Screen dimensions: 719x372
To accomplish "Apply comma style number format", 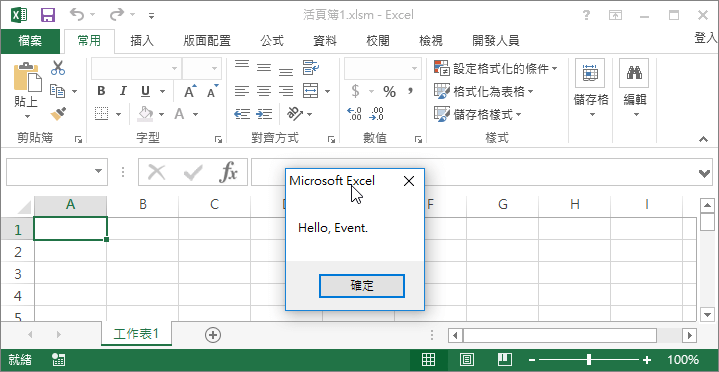I will click(410, 90).
